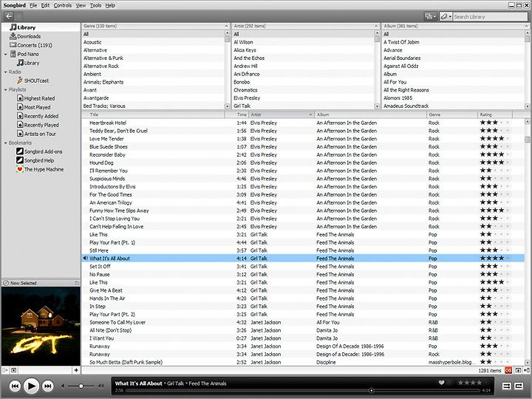Open Recently Added playlist
The image size is (532, 399).
click(x=38, y=116)
